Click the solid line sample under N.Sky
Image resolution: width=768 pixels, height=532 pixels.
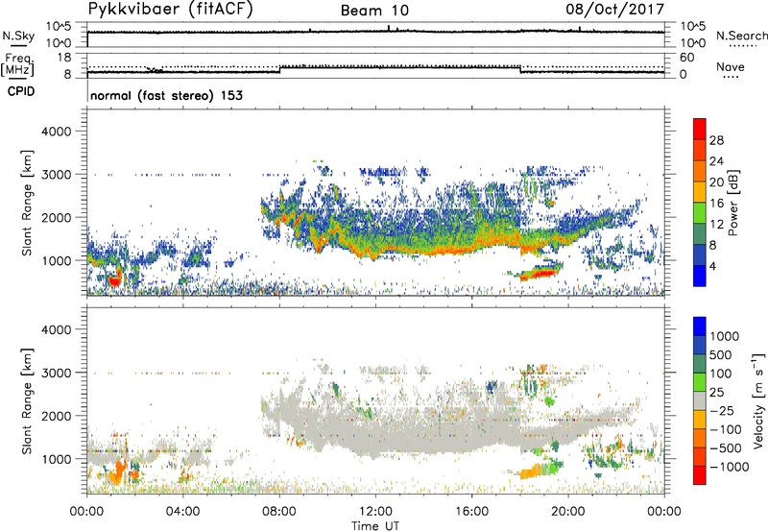click(x=18, y=45)
